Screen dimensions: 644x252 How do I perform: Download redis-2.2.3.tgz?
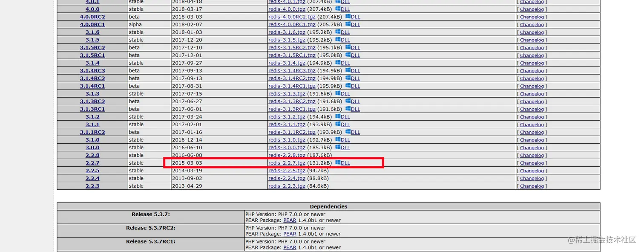[x=287, y=186]
